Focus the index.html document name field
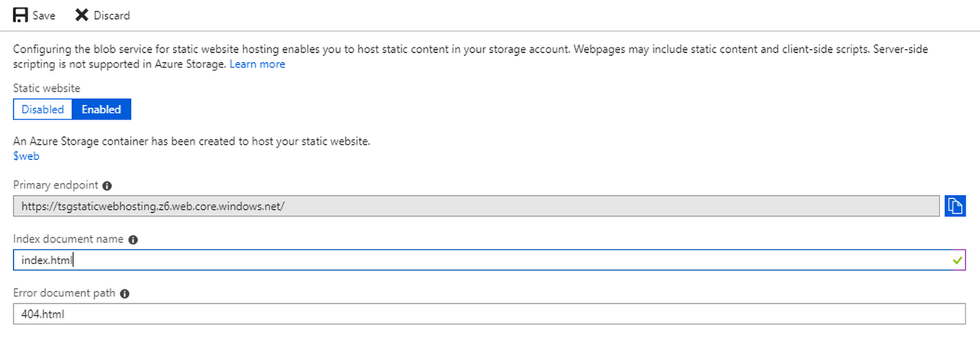The image size is (980, 343). coord(475,260)
